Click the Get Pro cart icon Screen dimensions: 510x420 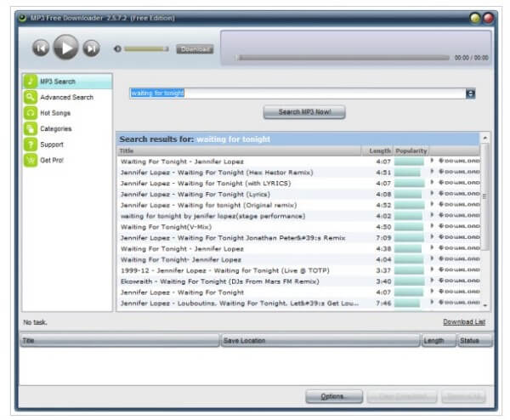[31, 160]
